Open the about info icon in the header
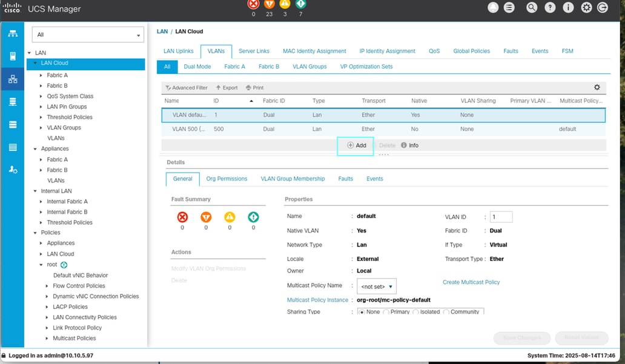 click(x=568, y=8)
